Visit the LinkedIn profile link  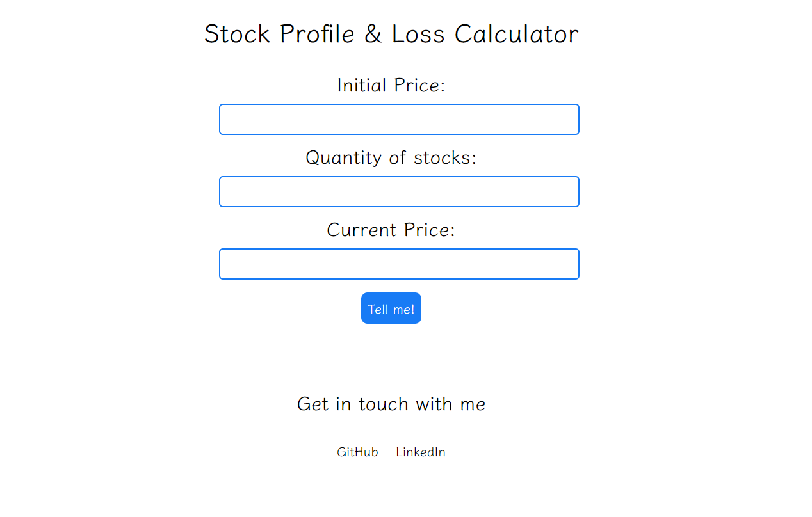[420, 452]
